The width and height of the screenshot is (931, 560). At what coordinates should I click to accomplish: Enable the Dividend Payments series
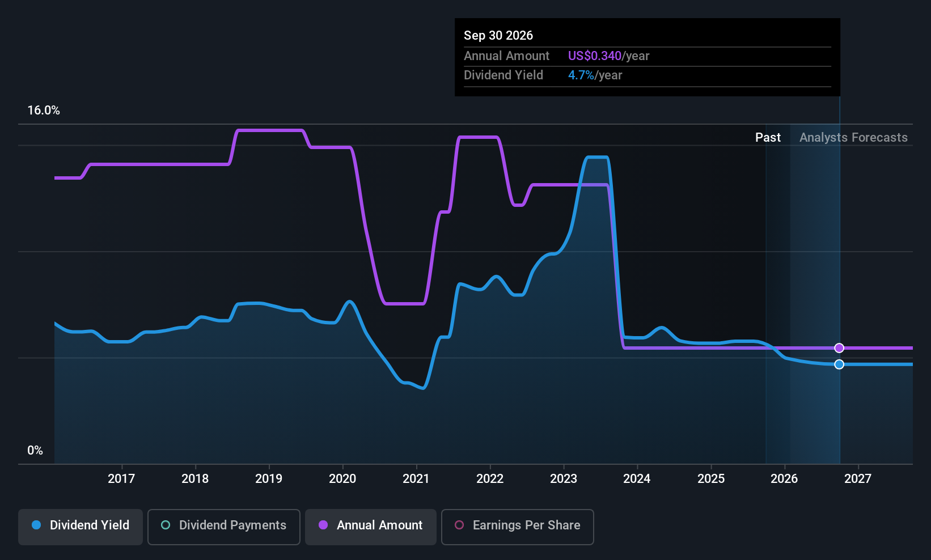(224, 527)
